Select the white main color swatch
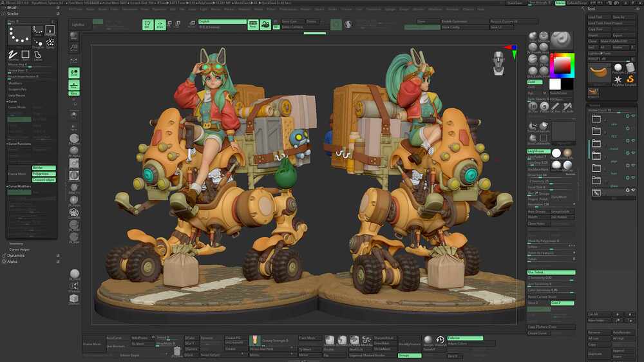 [555, 84]
